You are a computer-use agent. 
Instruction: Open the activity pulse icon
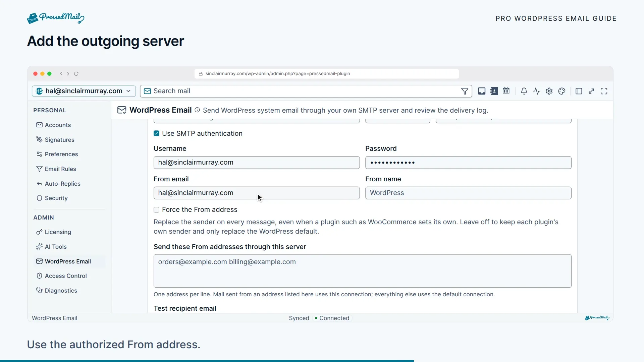click(537, 91)
